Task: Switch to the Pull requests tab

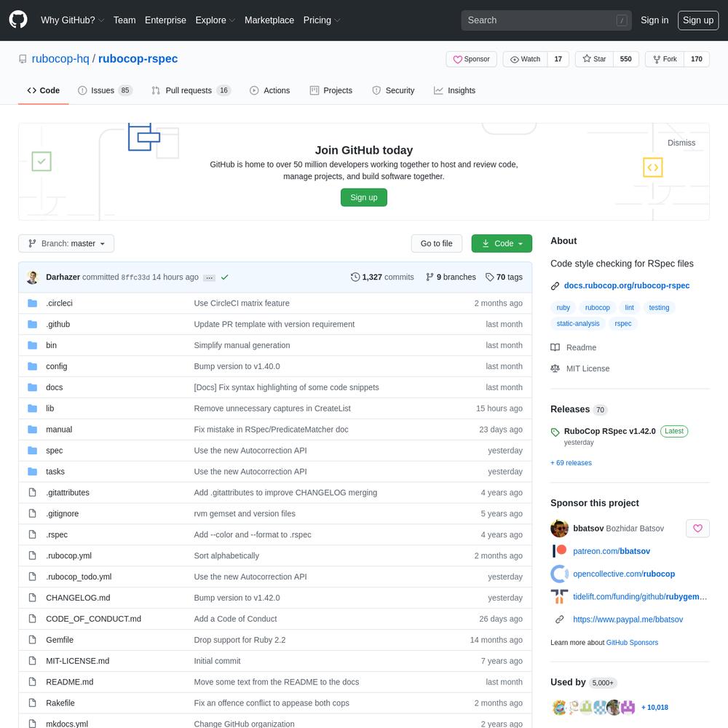Action: [191, 90]
